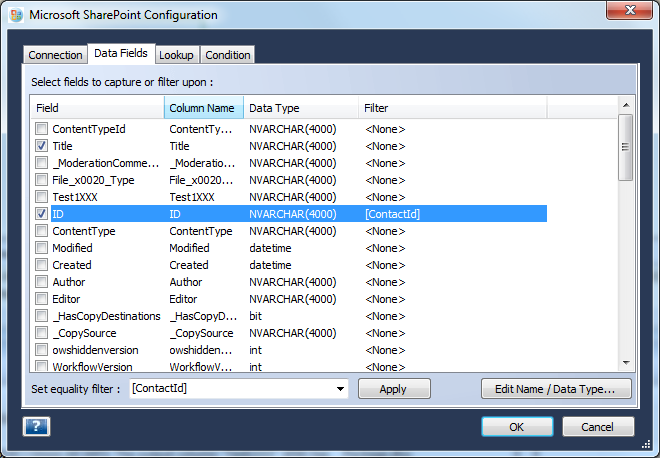660x458 pixels.
Task: Click 'int' data type in owshiddenversion row
Action: (x=255, y=350)
